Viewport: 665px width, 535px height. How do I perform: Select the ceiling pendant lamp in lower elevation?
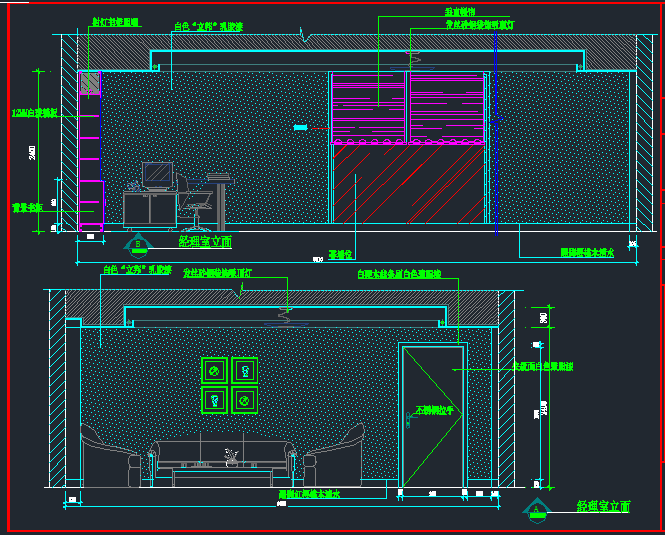coord(286,317)
